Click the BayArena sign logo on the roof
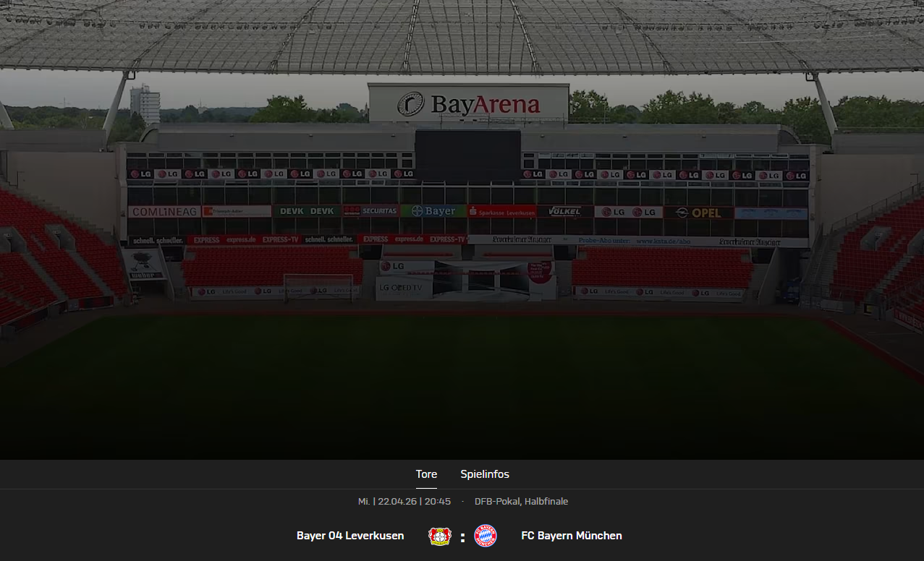This screenshot has height=561, width=924. click(x=468, y=103)
